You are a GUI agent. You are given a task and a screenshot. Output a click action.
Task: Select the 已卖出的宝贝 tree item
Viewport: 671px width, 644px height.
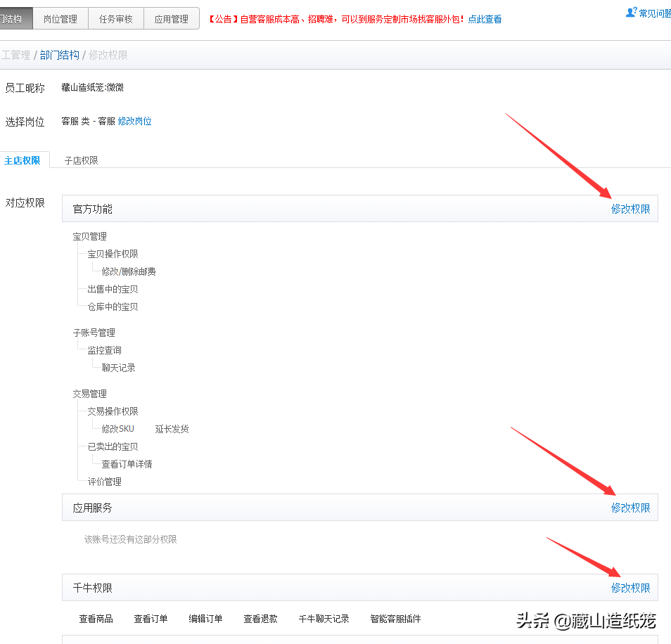coord(113,447)
